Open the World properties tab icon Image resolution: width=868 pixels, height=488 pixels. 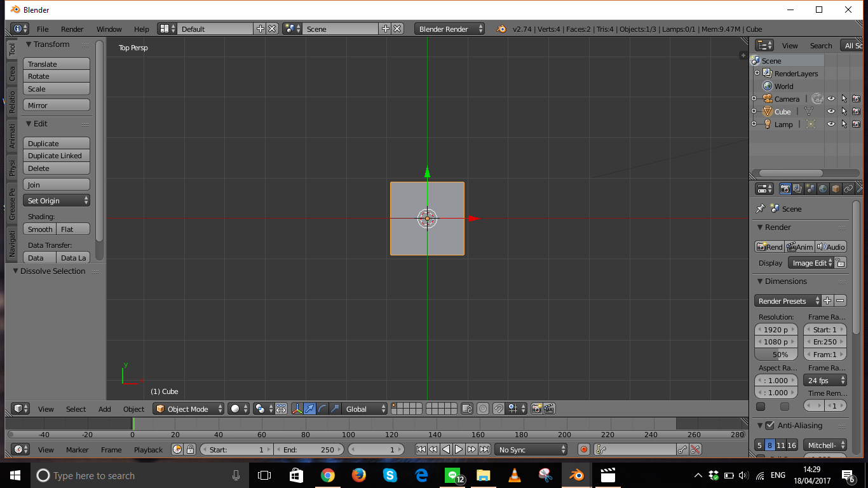click(x=823, y=189)
